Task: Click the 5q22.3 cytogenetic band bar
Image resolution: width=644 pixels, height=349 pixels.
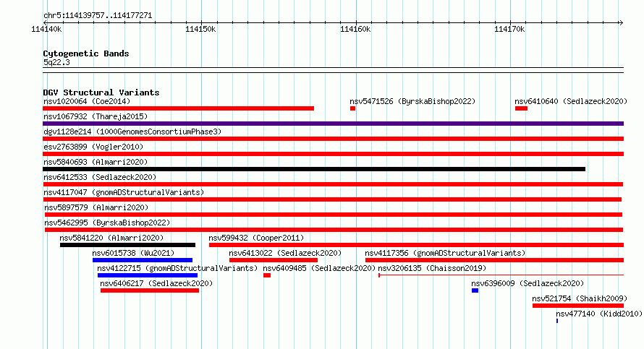Action: 333,70
